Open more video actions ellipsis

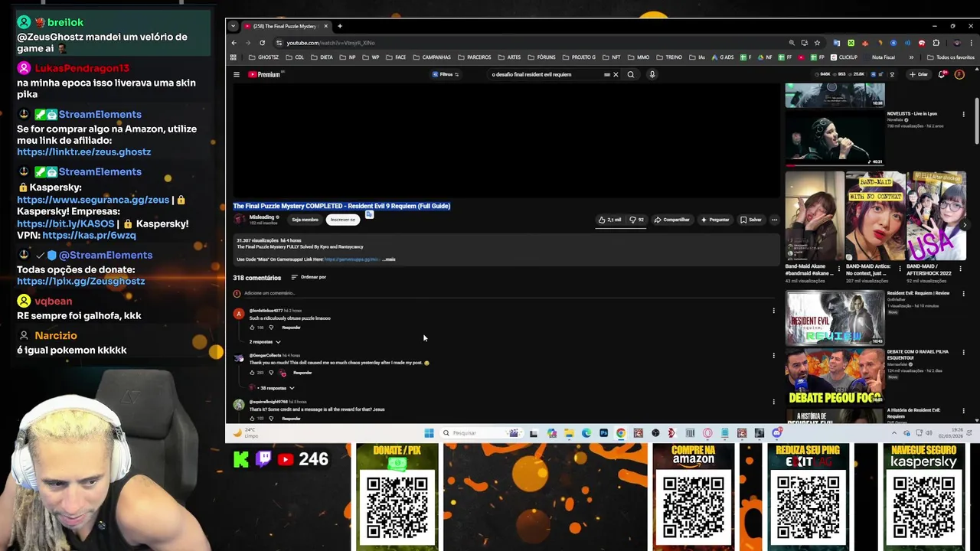pos(774,220)
